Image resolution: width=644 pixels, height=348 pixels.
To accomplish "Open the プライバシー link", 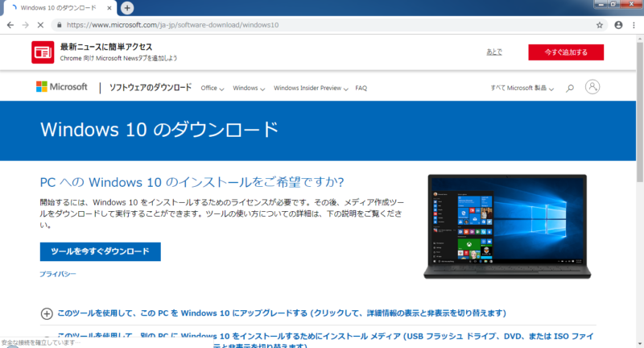I will pyautogui.click(x=58, y=274).
